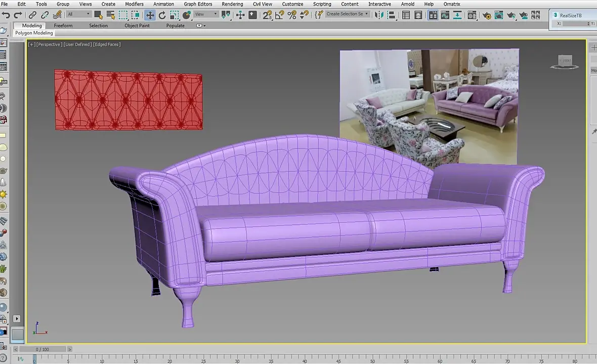Undo the last action
Screen dimensions: 597x364
(6, 15)
